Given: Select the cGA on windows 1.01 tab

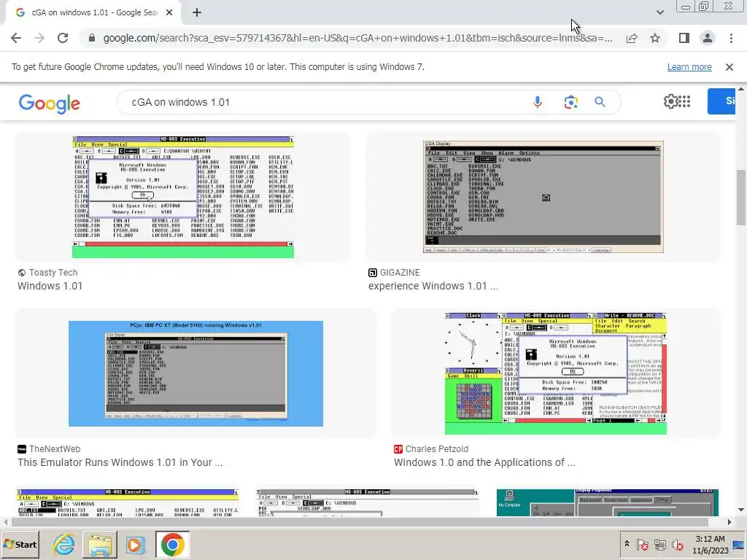Looking at the screenshot, I should 93,13.
